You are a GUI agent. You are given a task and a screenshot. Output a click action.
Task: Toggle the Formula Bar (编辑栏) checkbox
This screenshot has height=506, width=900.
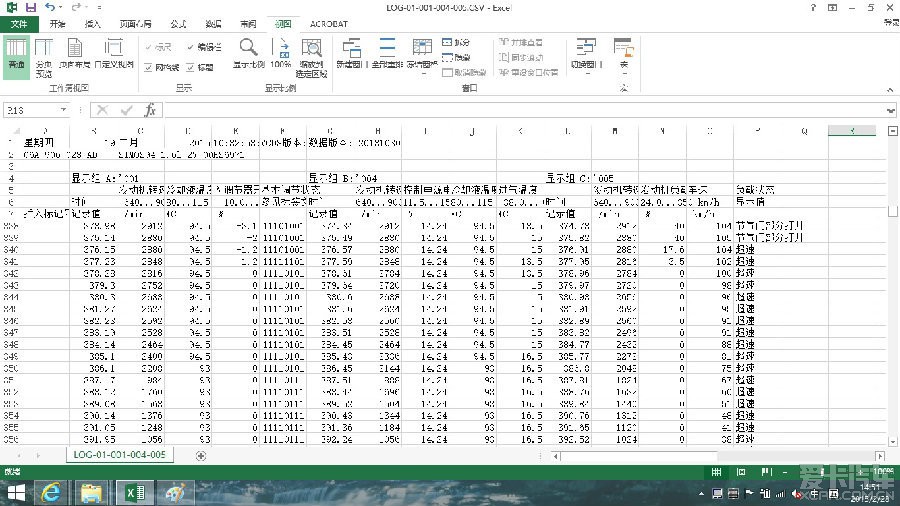click(205, 47)
